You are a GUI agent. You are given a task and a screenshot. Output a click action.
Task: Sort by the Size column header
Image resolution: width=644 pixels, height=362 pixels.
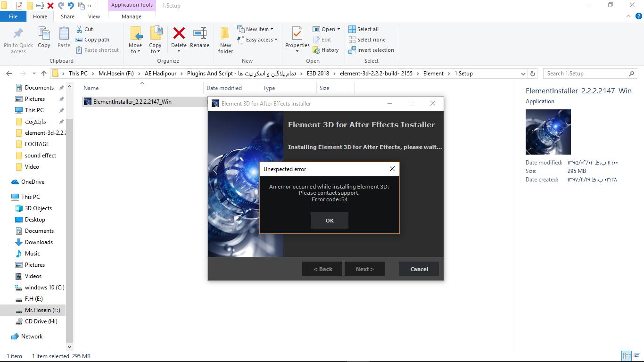(x=324, y=88)
